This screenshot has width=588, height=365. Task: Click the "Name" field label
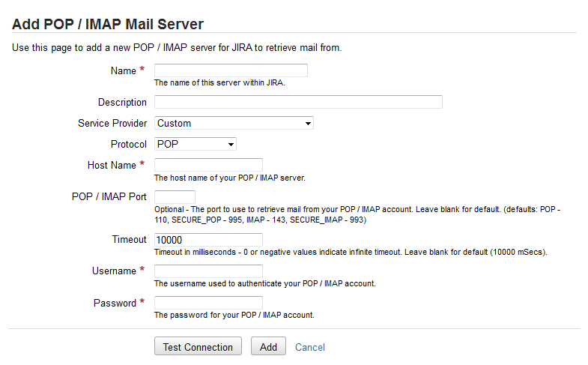tap(123, 70)
